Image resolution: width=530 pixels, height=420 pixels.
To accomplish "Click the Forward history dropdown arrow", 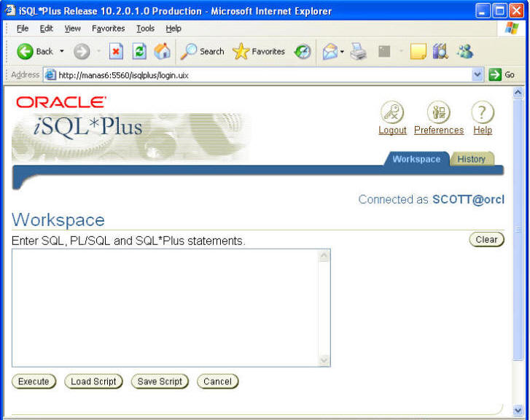I will click(x=98, y=51).
